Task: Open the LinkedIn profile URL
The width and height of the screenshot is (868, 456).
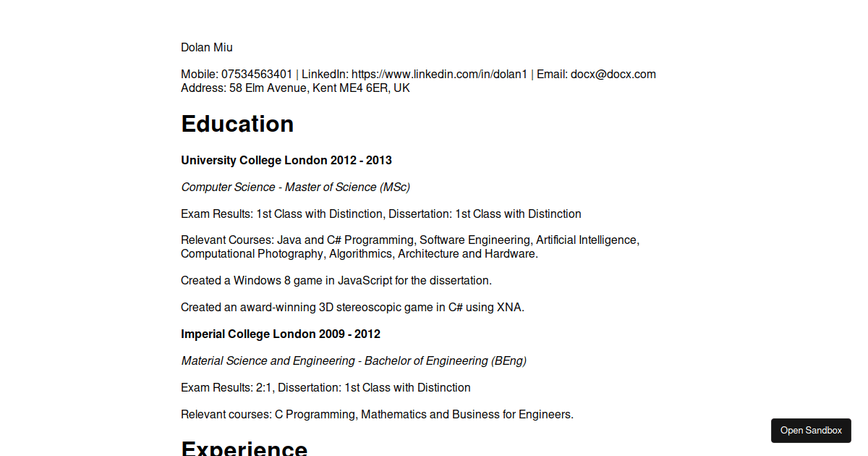Action: (439, 74)
